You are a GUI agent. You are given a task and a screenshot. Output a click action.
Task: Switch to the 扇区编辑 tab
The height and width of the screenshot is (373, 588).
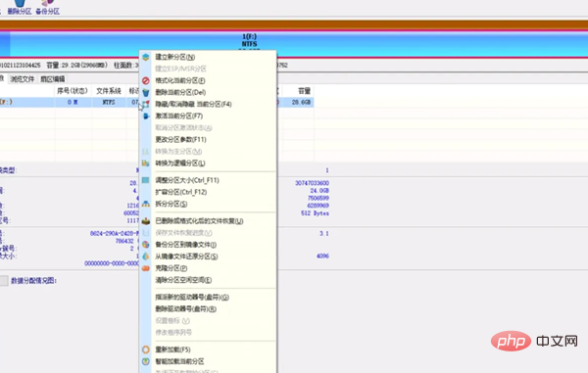point(53,79)
